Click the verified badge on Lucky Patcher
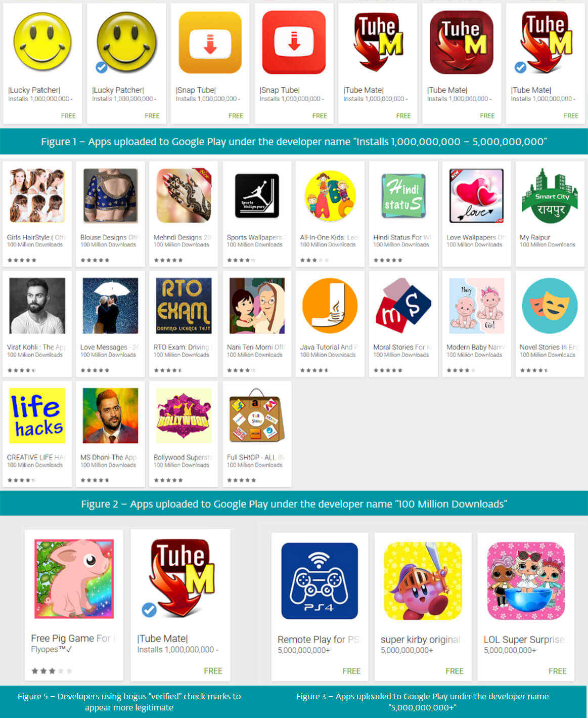Viewport: 588px width, 718px height. (x=102, y=67)
